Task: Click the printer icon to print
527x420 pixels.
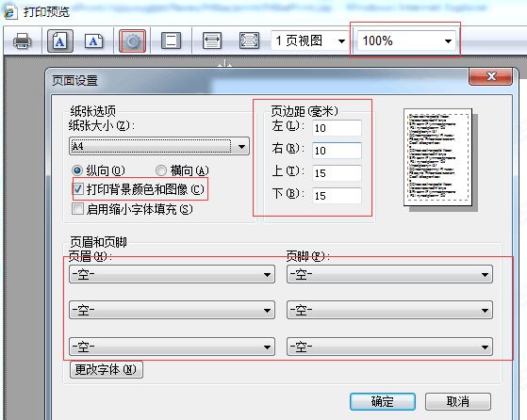Action: click(23, 41)
